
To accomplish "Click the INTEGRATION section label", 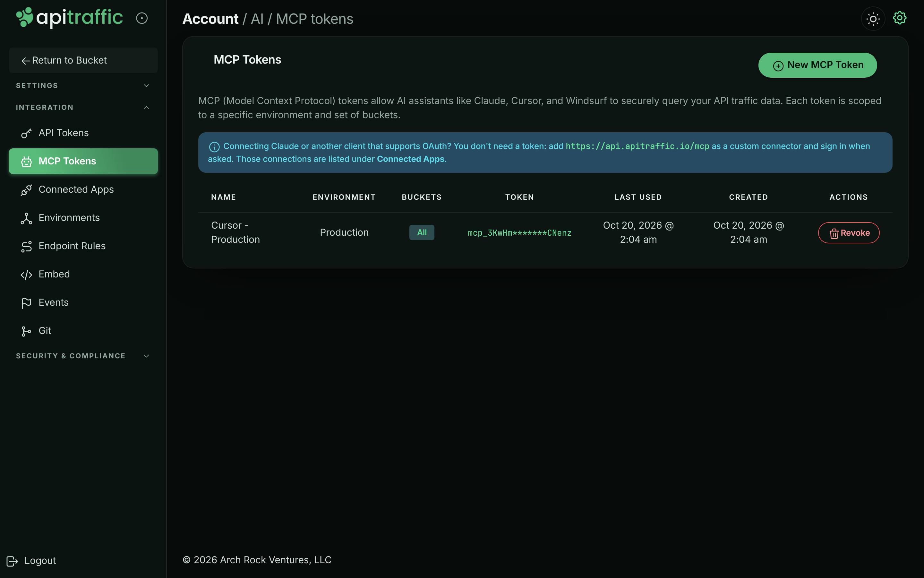I will pos(45,108).
